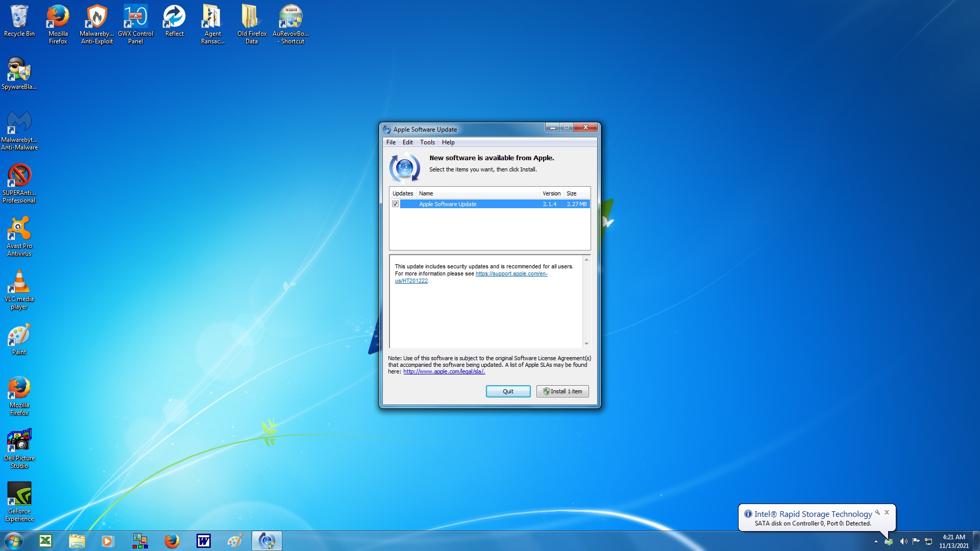The height and width of the screenshot is (551, 980).
Task: Click the Updates column header
Action: click(403, 193)
